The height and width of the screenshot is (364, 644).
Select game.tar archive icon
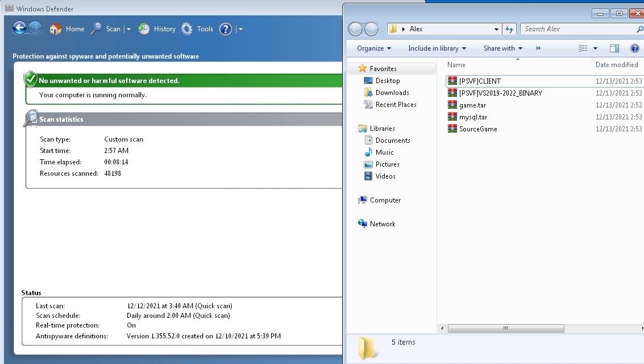(x=452, y=104)
